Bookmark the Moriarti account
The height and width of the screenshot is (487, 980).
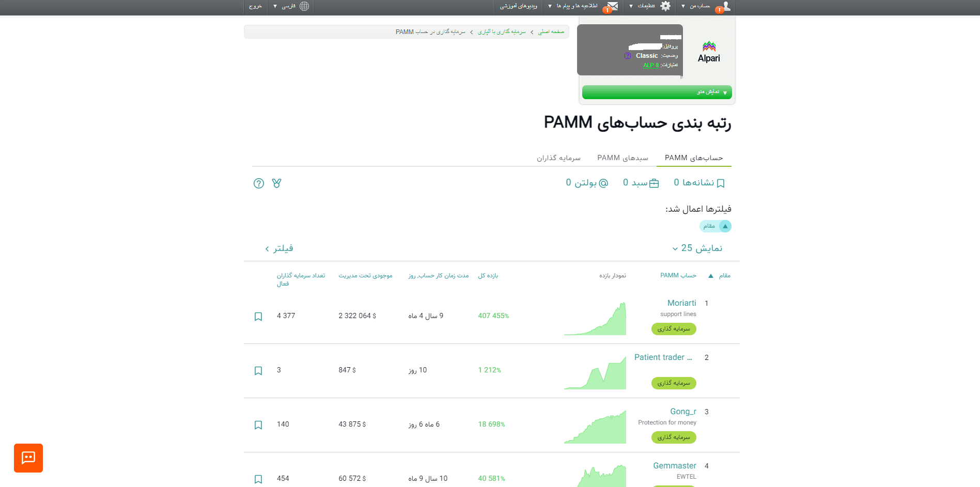(258, 317)
